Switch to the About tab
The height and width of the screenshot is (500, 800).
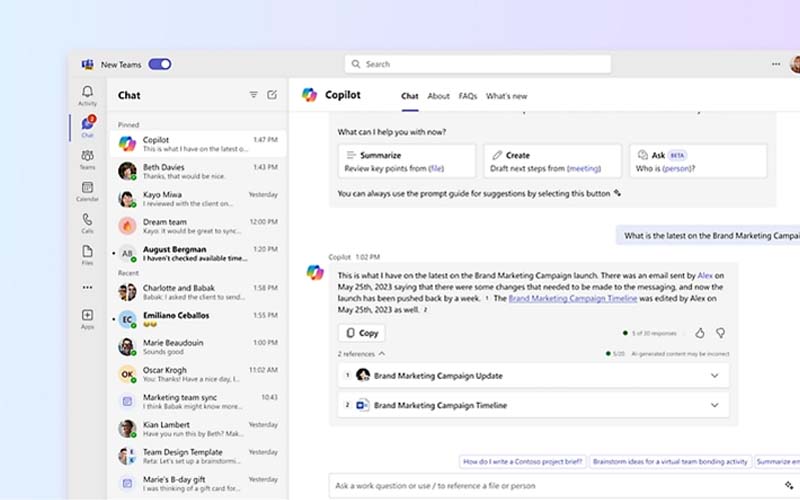coord(438,96)
